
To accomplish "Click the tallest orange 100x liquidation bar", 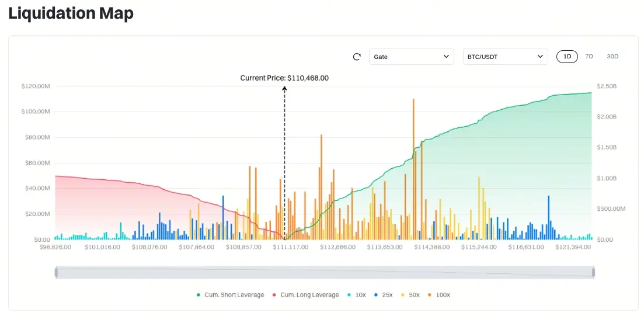I will click(x=413, y=169).
